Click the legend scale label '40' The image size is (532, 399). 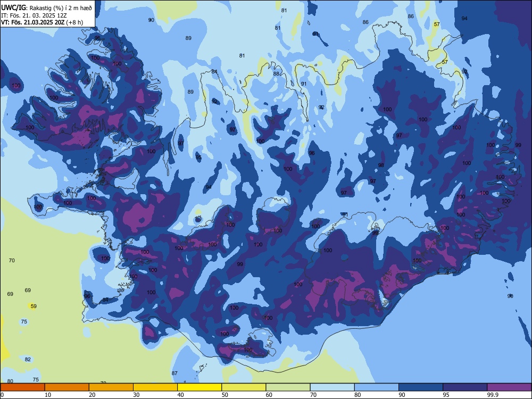(180, 395)
